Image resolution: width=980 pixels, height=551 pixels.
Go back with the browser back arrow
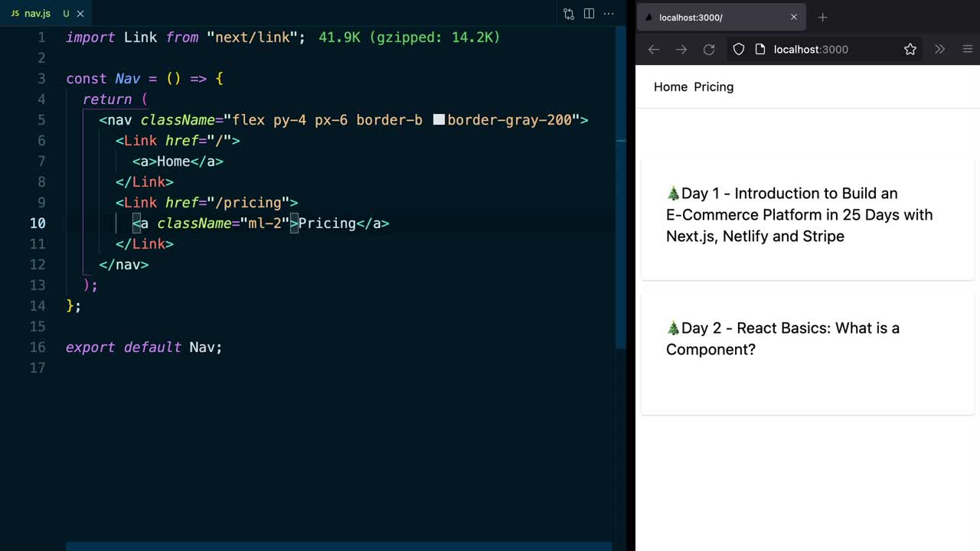(x=654, y=49)
